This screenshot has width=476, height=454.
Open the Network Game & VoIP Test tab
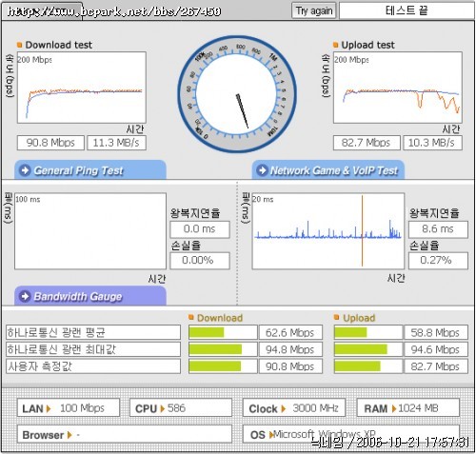pyautogui.click(x=328, y=170)
